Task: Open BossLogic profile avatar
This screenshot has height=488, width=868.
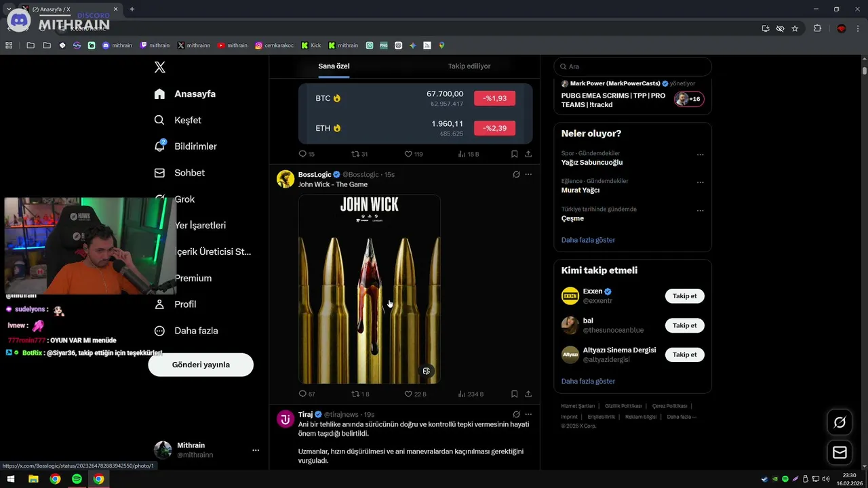Action: [285, 179]
